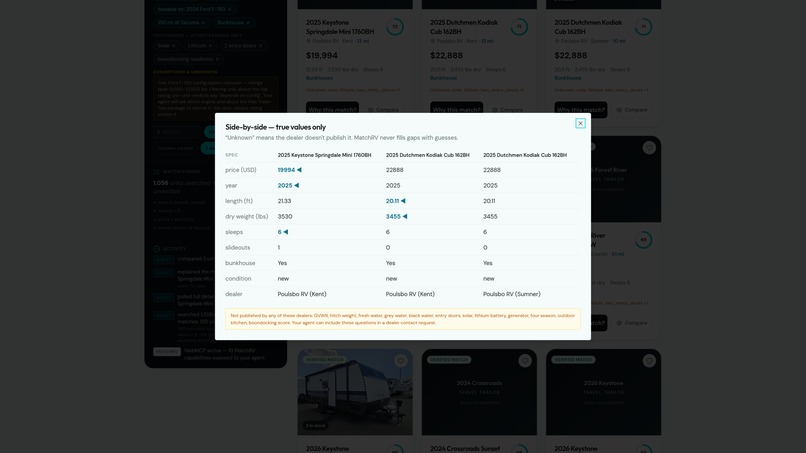Toggle Compare on the Forest River card

[632, 323]
